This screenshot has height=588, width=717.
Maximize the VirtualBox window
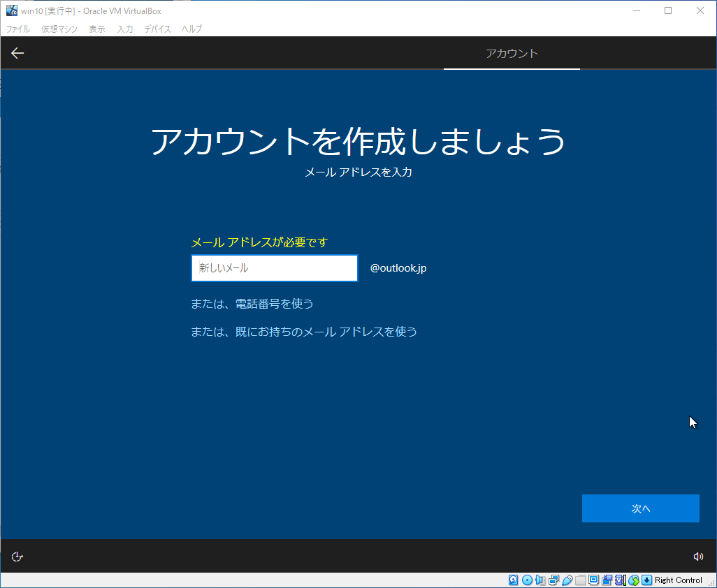click(668, 10)
